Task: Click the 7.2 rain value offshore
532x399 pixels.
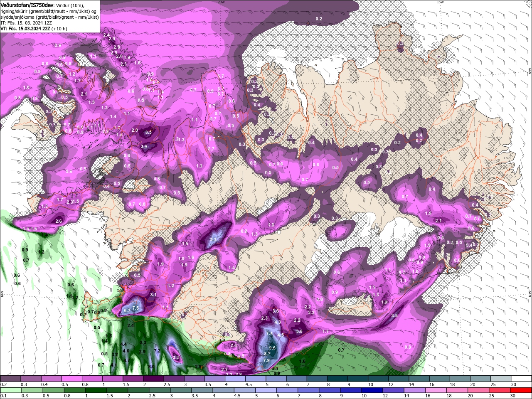Action: (157, 351)
